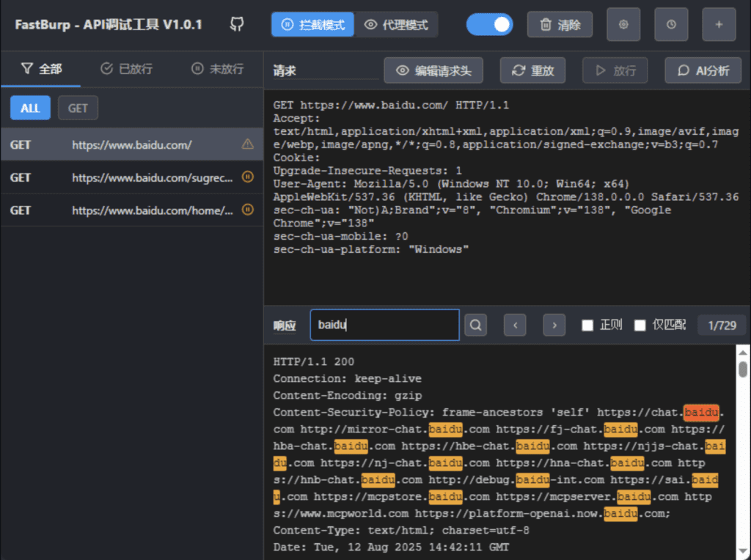The width and height of the screenshot is (751, 560).
Task: Click response scrollbar down arrow
Action: pos(743,551)
